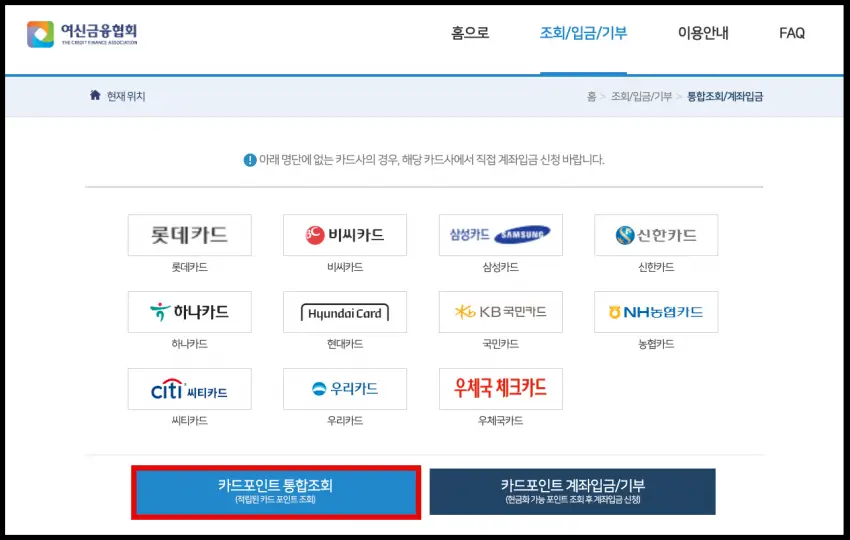Click 통합조회/계좌입금 breadcrumb
Image resolution: width=850 pixels, height=540 pixels.
725,97
